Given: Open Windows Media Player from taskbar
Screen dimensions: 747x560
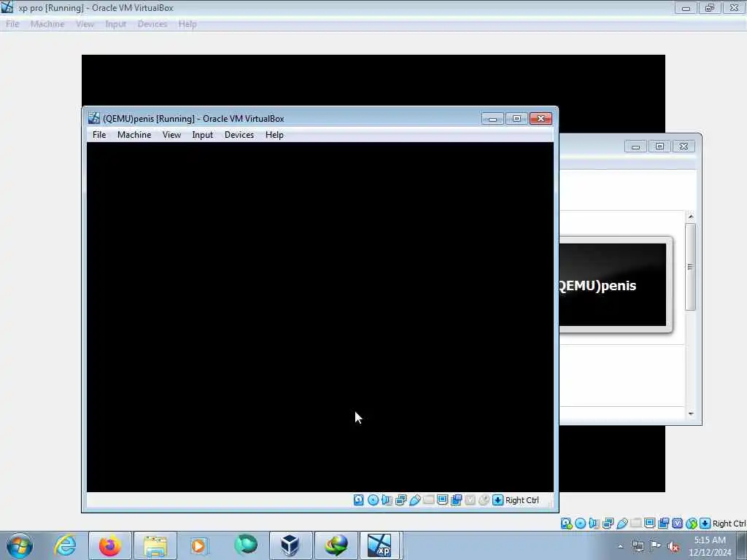Looking at the screenshot, I should 199,545.
